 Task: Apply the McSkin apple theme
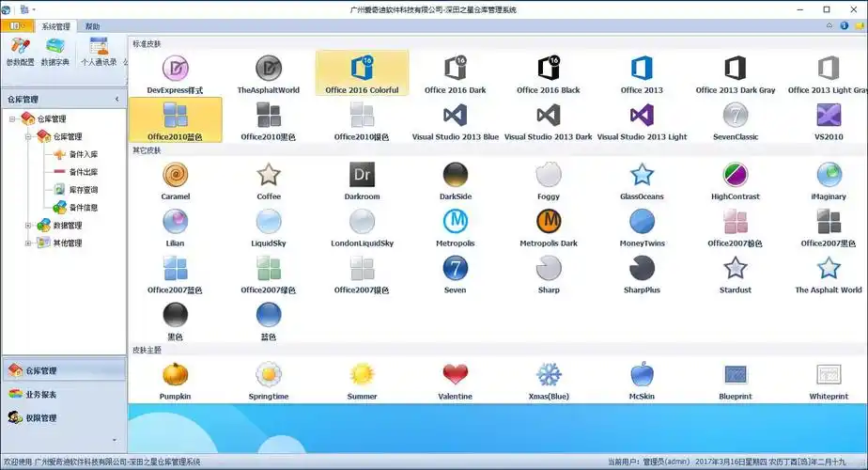coord(642,381)
